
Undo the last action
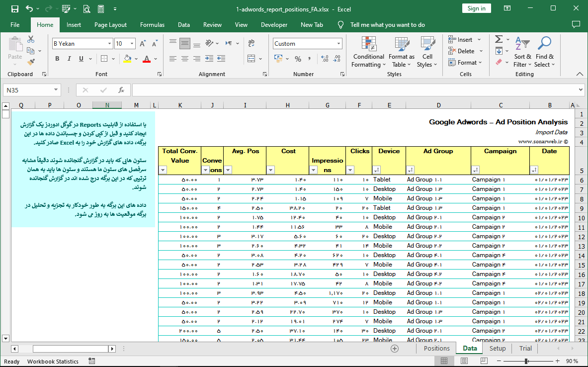(x=29, y=8)
